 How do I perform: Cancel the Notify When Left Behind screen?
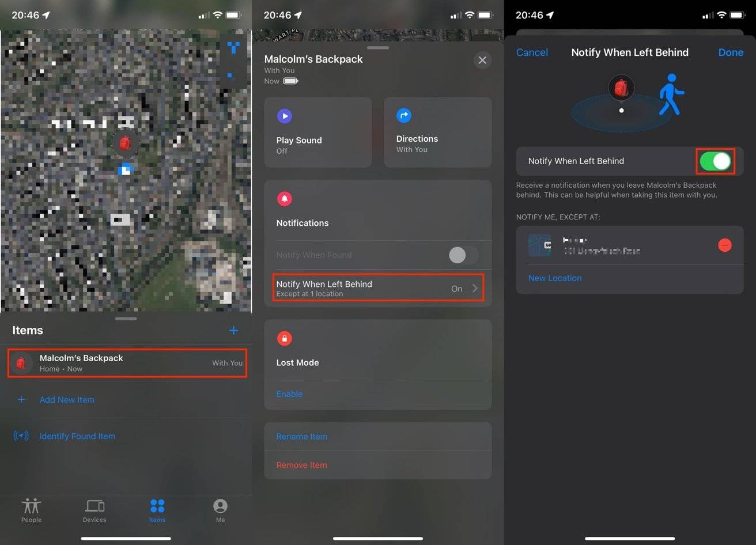[532, 52]
